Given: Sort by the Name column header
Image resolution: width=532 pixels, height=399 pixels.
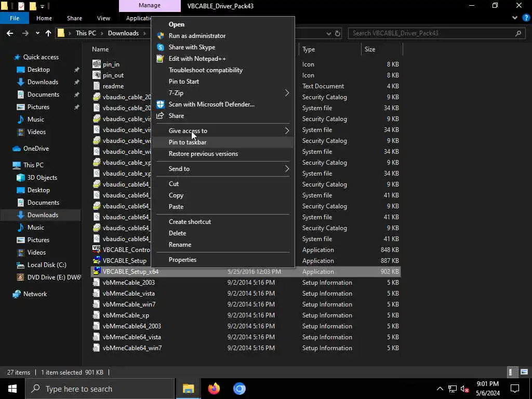Looking at the screenshot, I should pyautogui.click(x=100, y=49).
